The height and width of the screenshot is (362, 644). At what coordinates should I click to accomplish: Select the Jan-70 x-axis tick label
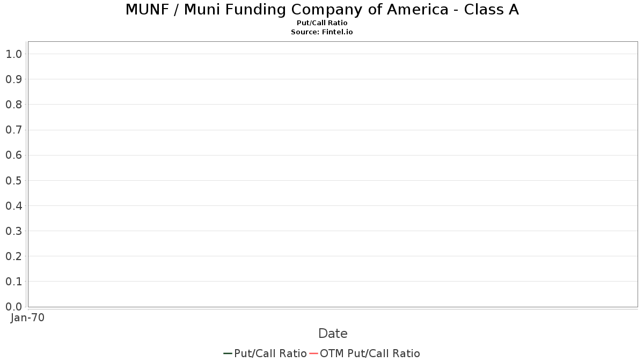coord(27,317)
